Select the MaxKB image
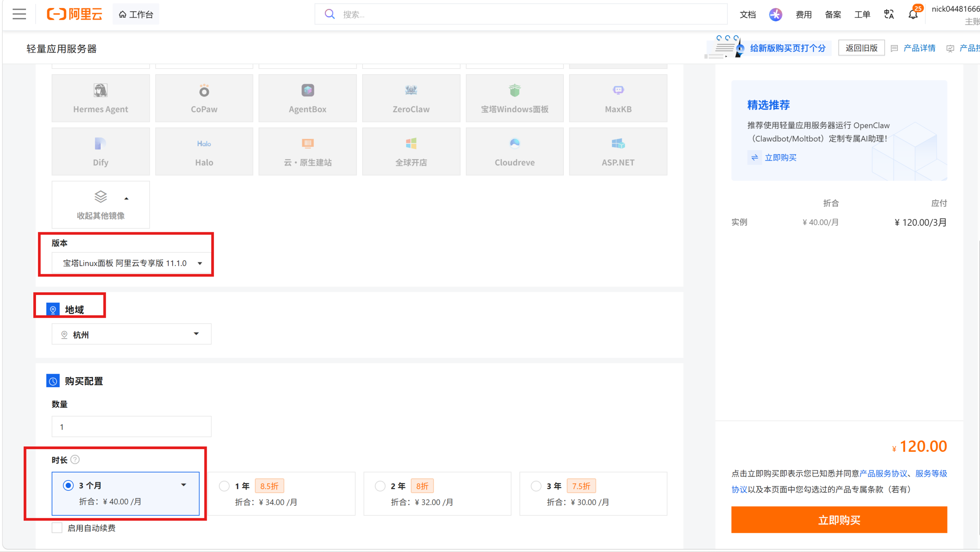 pyautogui.click(x=618, y=98)
